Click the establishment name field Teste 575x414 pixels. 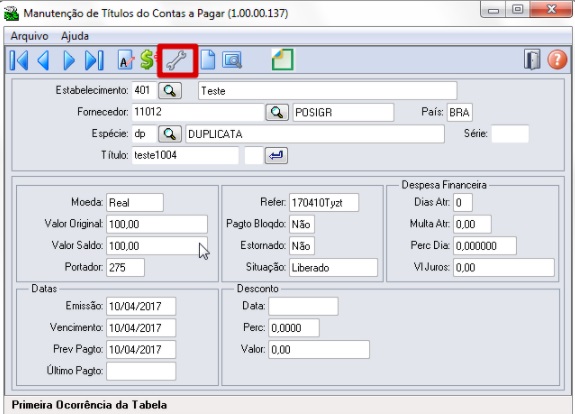(327, 91)
